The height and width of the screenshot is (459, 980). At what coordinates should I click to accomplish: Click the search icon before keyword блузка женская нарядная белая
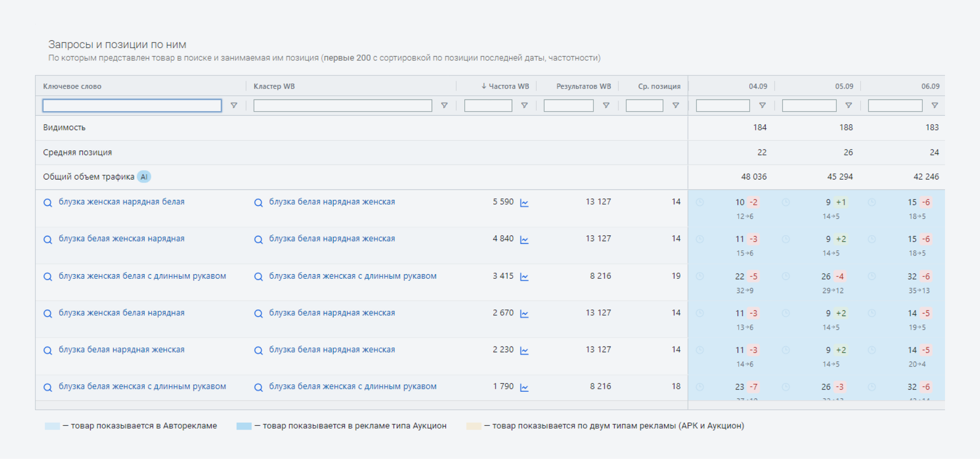48,203
